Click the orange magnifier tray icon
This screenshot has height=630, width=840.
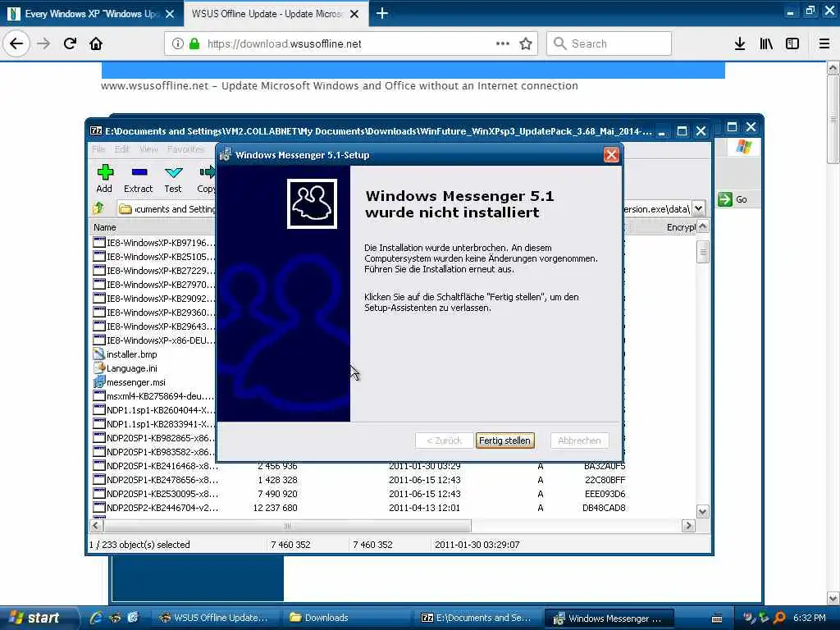coord(779,618)
